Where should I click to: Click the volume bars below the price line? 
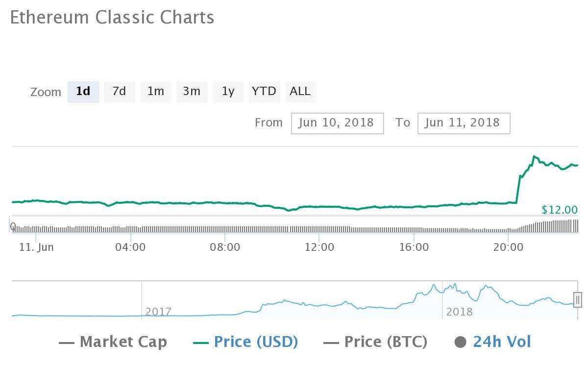pyautogui.click(x=294, y=227)
